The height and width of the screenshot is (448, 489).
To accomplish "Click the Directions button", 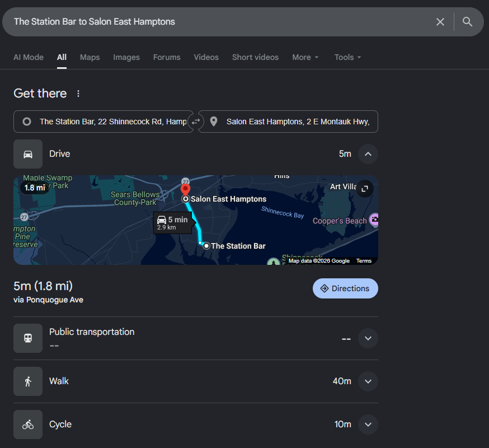I will tap(345, 288).
